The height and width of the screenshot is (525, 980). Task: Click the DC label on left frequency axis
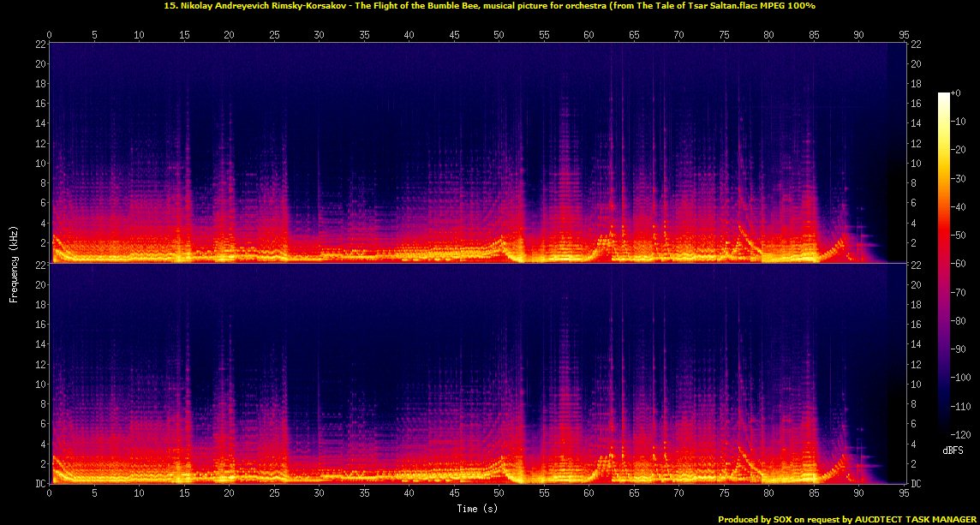point(39,484)
